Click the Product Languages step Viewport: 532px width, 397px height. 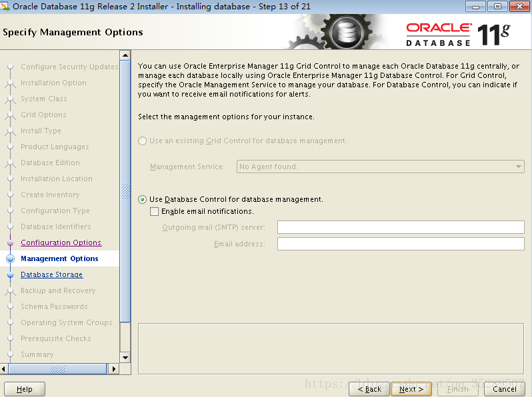click(55, 147)
